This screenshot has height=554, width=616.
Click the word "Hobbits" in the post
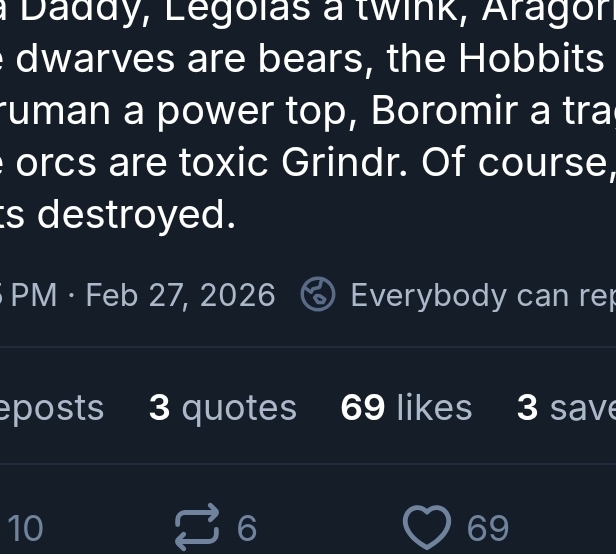[531, 59]
